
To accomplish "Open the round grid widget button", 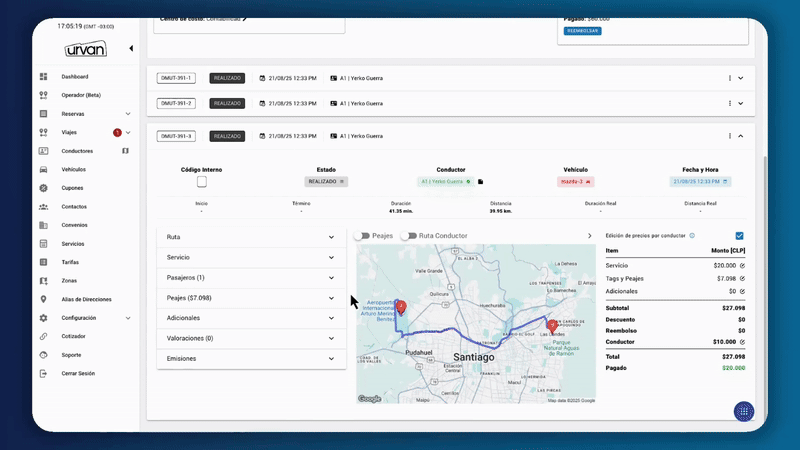I will 743,411.
